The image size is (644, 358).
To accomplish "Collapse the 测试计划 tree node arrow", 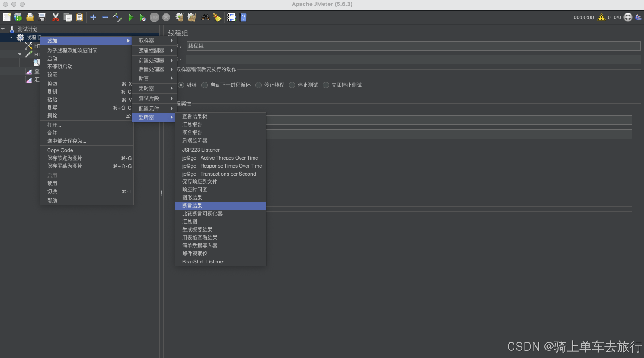I will point(3,29).
